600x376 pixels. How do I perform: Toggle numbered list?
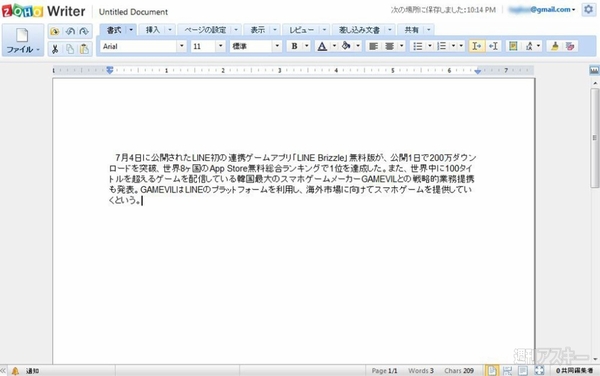(442, 46)
